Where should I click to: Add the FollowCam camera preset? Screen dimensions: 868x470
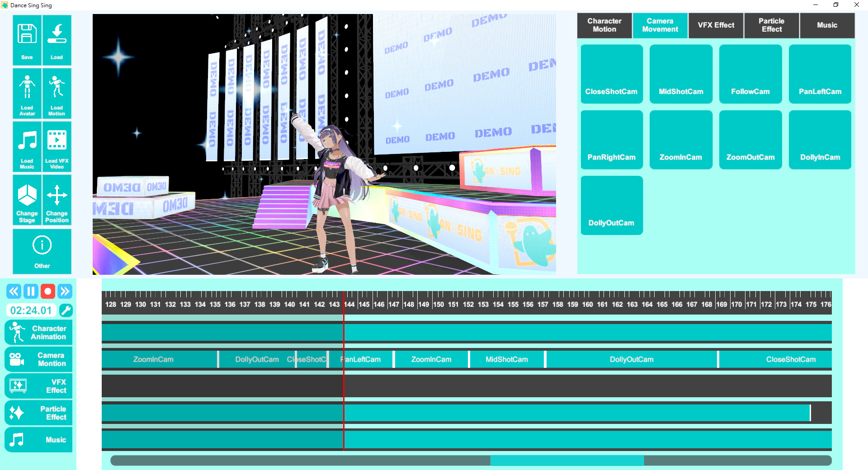[x=750, y=74]
